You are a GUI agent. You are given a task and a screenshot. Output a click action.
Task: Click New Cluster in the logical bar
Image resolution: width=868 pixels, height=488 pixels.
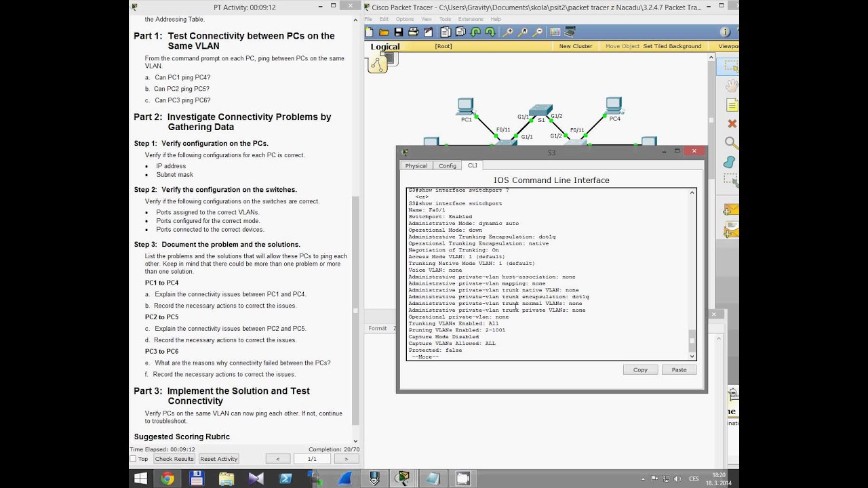[576, 46]
